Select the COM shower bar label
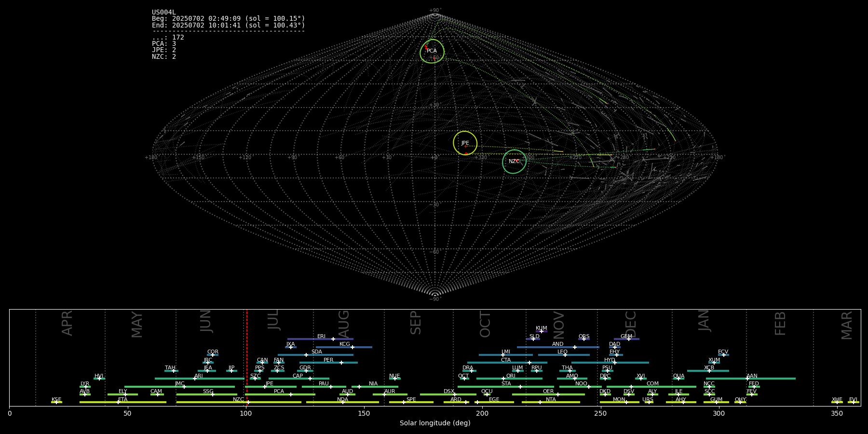The height and width of the screenshot is (434, 868). [x=653, y=384]
